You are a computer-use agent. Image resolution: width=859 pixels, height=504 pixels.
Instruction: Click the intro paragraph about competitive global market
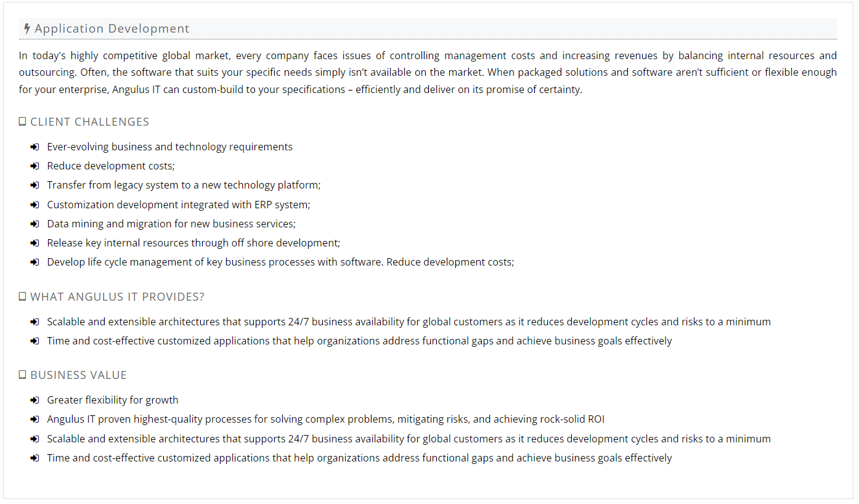pos(428,72)
